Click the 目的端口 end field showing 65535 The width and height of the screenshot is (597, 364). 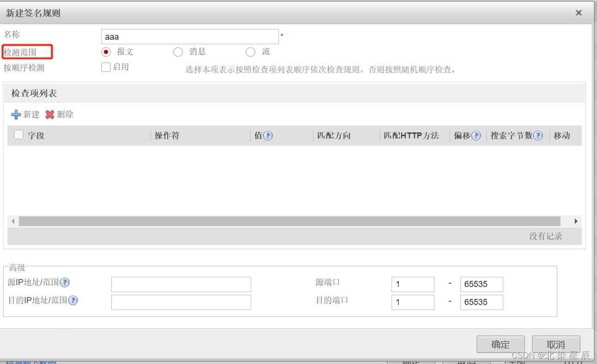coord(481,302)
